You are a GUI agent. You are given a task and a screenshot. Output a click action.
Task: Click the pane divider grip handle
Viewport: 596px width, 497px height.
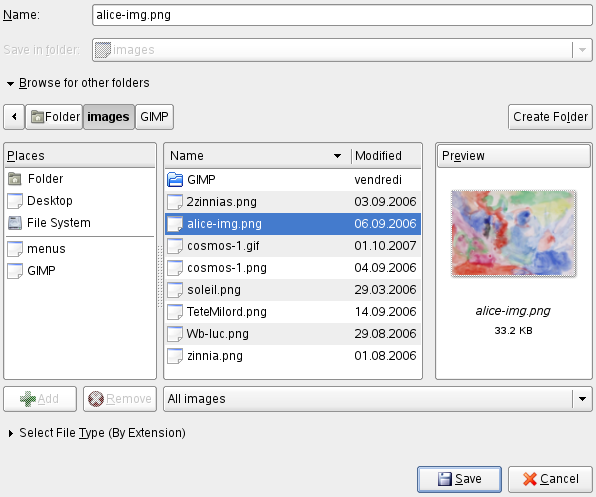point(160,276)
